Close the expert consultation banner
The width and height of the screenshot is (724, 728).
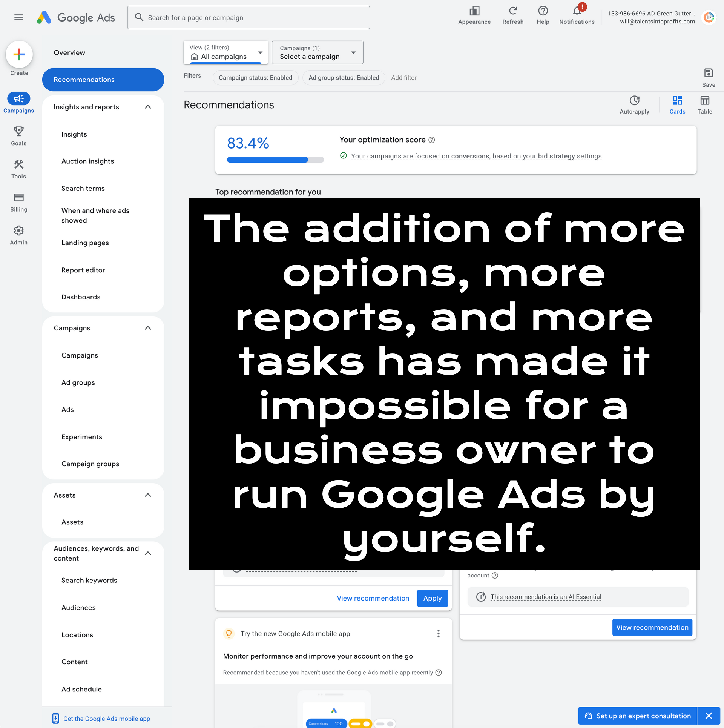pyautogui.click(x=709, y=716)
